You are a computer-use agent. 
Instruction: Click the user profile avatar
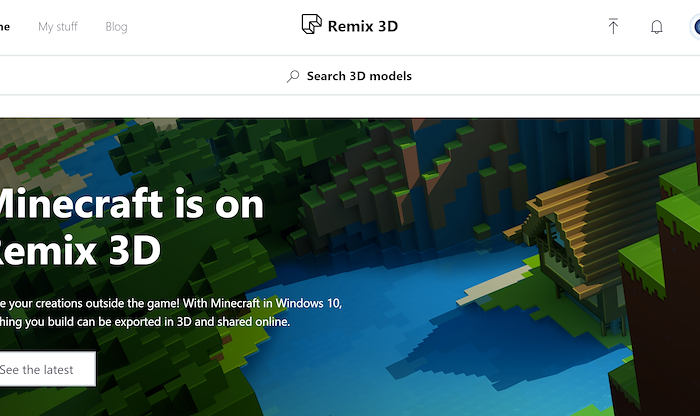click(x=696, y=27)
